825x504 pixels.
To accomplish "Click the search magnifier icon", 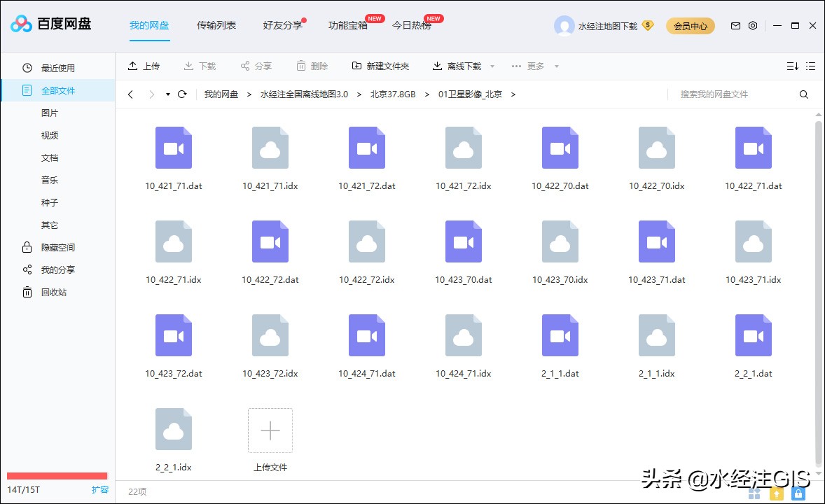I will click(x=803, y=93).
